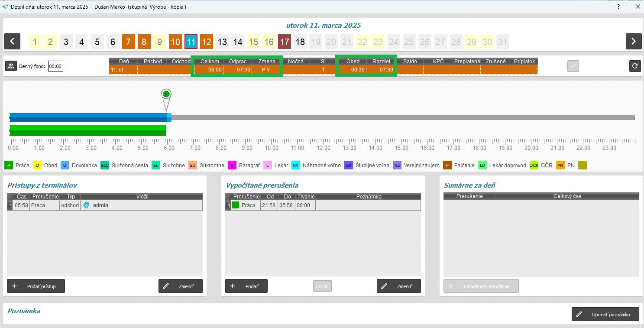Click the grey checkmark confirm button
Viewport: 644px width, 328px height.
pyautogui.click(x=573, y=66)
